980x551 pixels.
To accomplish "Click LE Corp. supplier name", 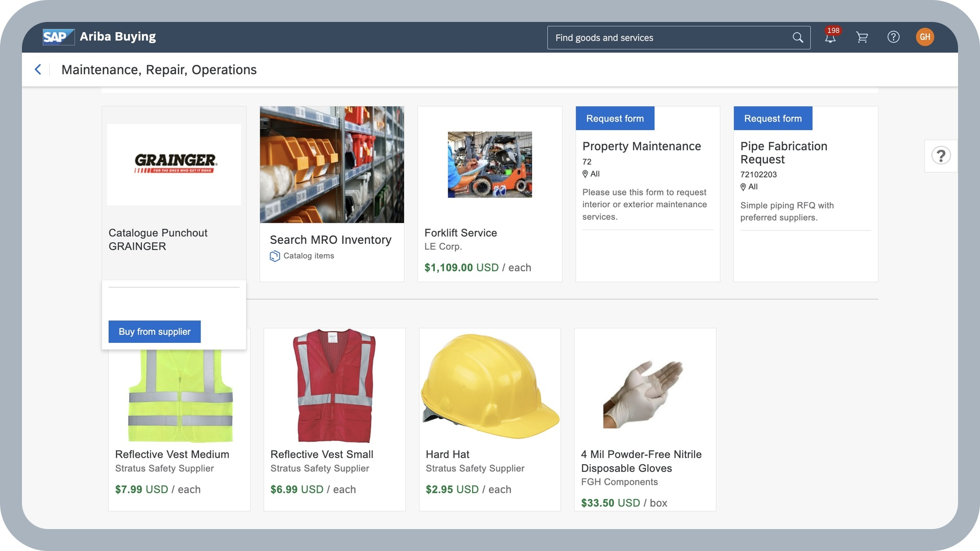I will pyautogui.click(x=443, y=246).
